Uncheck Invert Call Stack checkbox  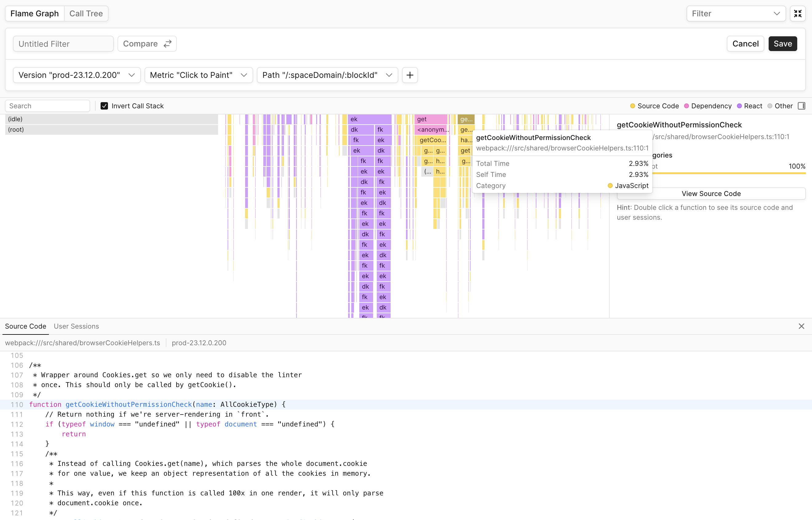104,106
